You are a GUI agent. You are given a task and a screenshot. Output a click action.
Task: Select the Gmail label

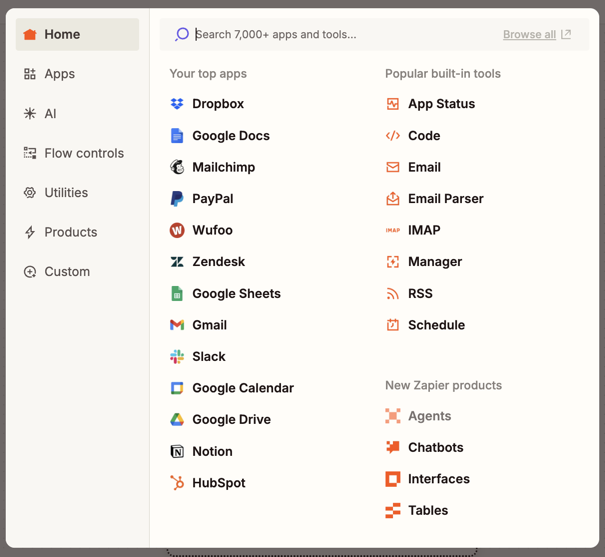pyautogui.click(x=210, y=325)
